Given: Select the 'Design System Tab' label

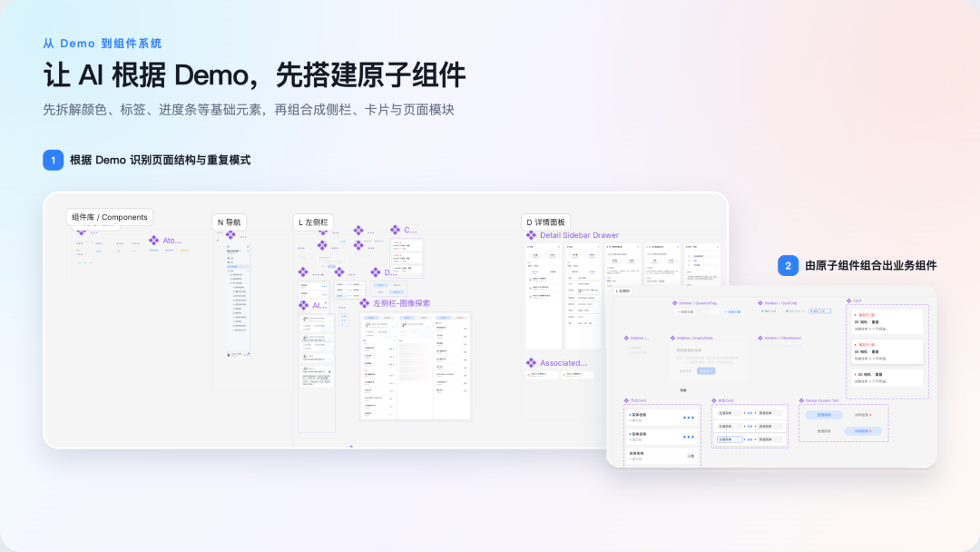Looking at the screenshot, I should click(822, 400).
